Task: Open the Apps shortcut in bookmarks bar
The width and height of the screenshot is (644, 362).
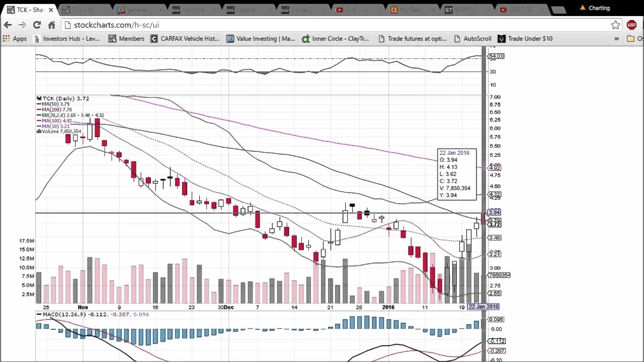Action: pos(15,39)
